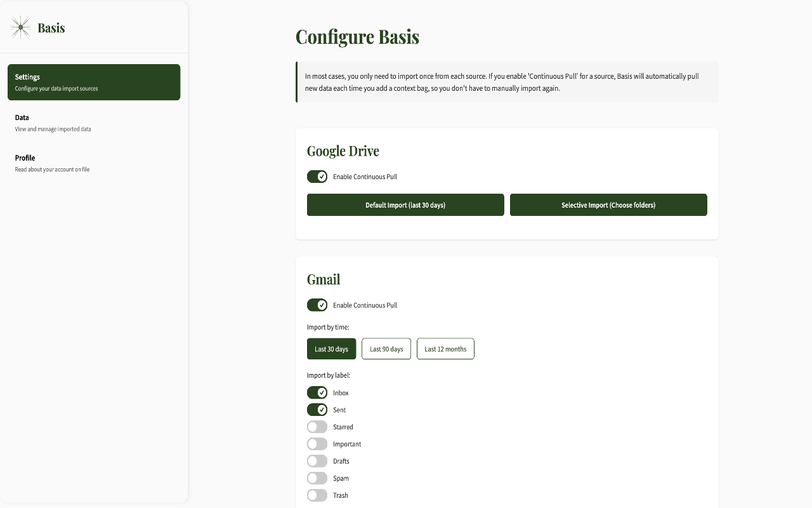Enable the Important label import
The height and width of the screenshot is (508, 812).
[x=317, y=444]
